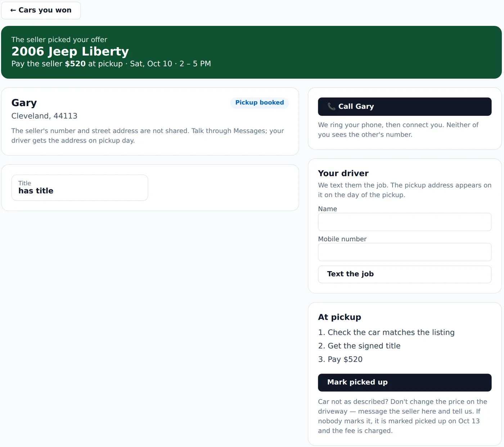This screenshot has height=447, width=504.
Task: Click step Check the car matches the listing
Action: [x=386, y=332]
